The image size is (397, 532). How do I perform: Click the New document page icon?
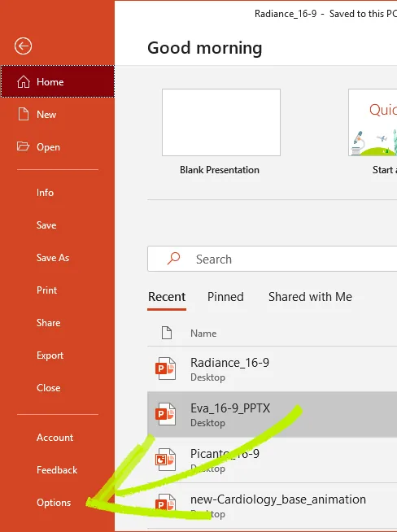tap(24, 114)
